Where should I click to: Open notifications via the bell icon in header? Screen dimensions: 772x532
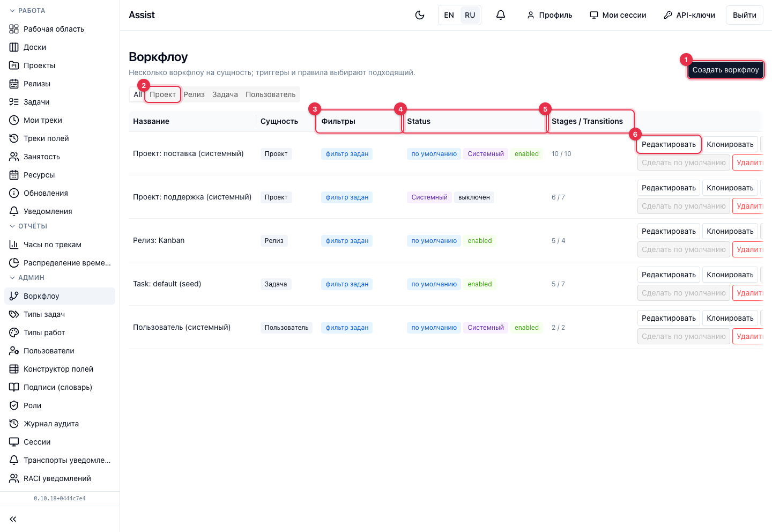[x=501, y=15]
